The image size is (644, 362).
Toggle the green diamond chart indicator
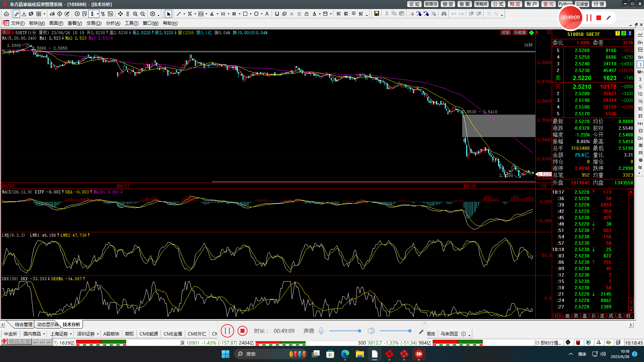coord(531,33)
